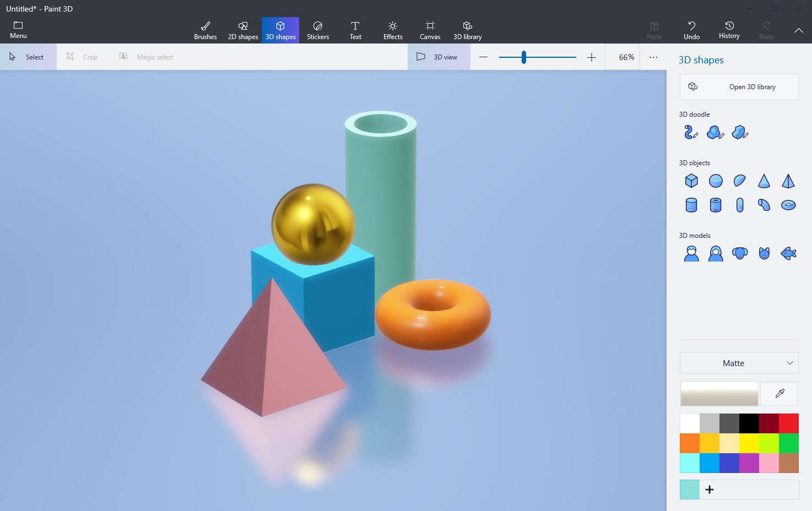
Task: Collapse the ribbon with chevron arrow
Action: click(798, 31)
